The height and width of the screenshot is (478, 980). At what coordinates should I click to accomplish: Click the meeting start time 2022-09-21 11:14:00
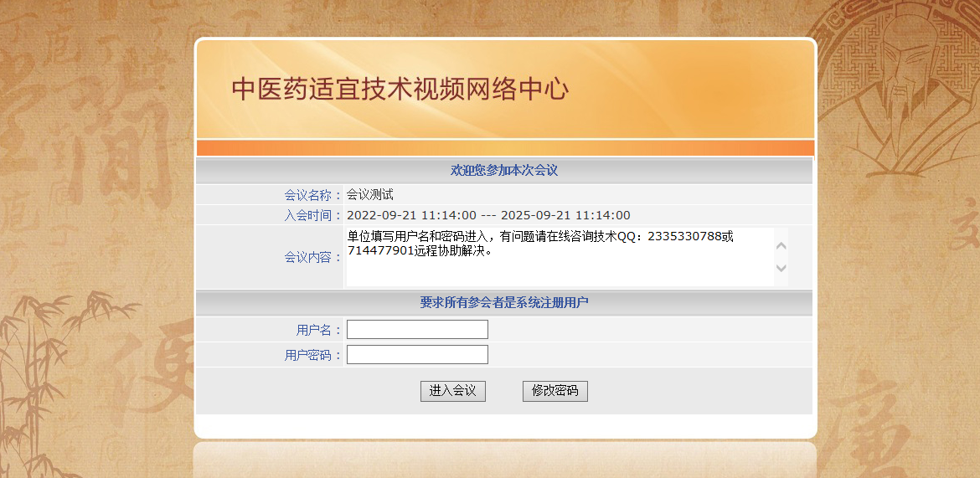point(411,215)
